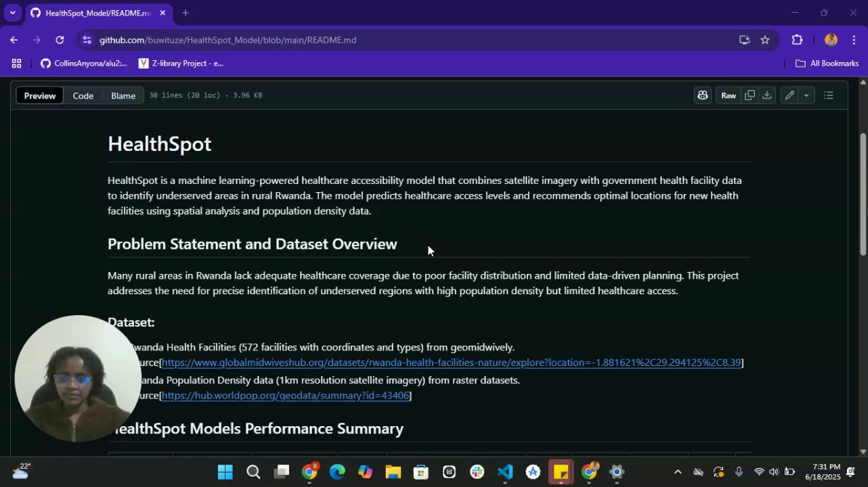Open the Chrome apps grid in bookmarks bar
Screen dimensions: 868x487
16,64
